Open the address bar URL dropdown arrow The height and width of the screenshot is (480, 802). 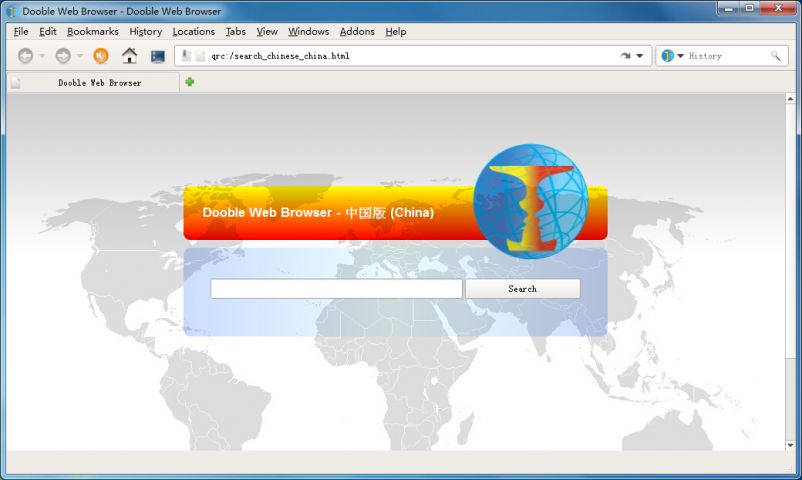pyautogui.click(x=640, y=56)
